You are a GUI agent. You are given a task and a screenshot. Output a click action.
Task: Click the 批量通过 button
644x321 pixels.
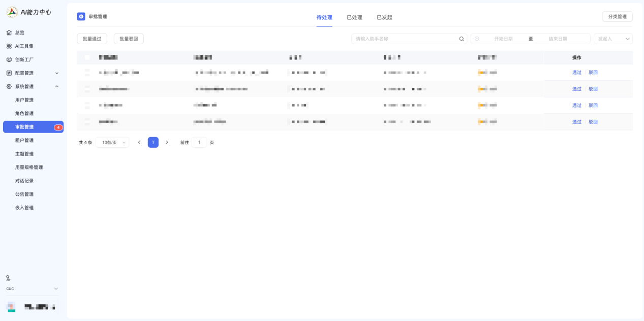92,39
